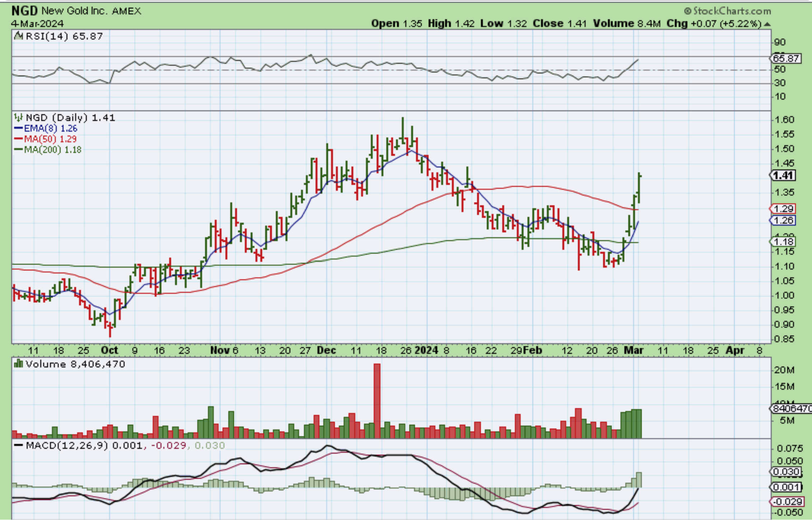Select the blue EMA(8) legend swatch
Screen dimensions: 812x520
point(19,128)
